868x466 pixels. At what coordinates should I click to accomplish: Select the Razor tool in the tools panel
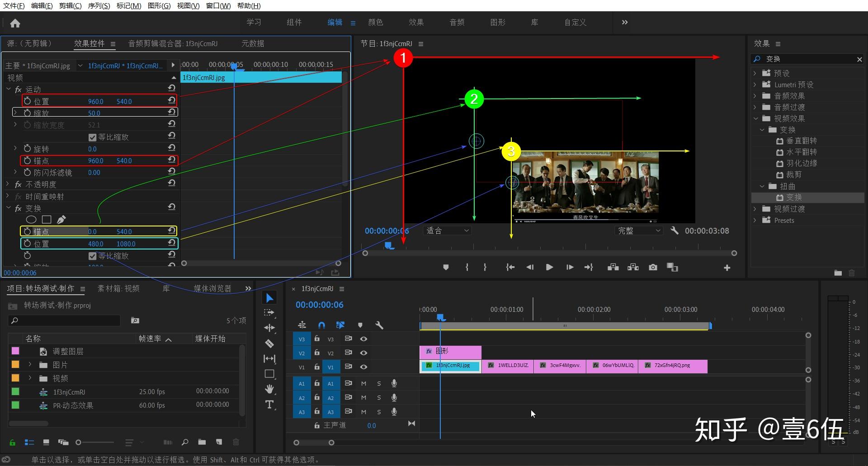click(269, 344)
